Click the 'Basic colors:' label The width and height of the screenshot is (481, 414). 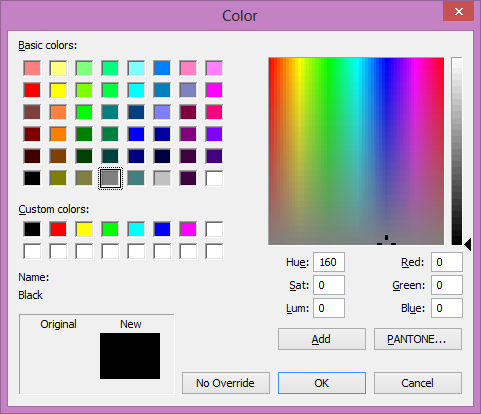48,45
